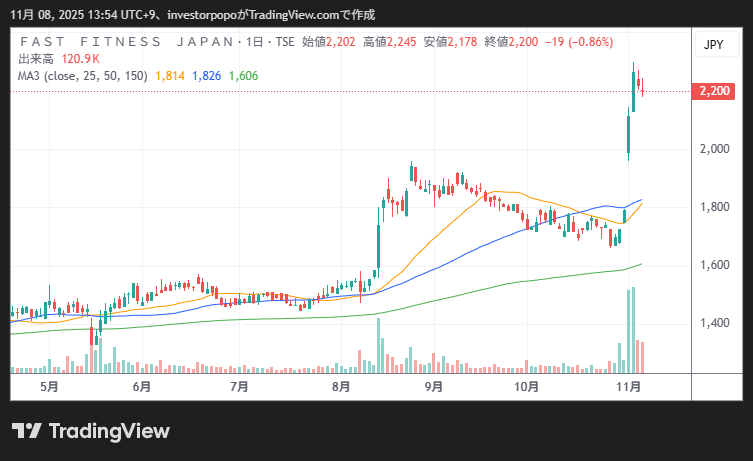
Task: Click the orange MA value 1,814
Action: [170, 75]
